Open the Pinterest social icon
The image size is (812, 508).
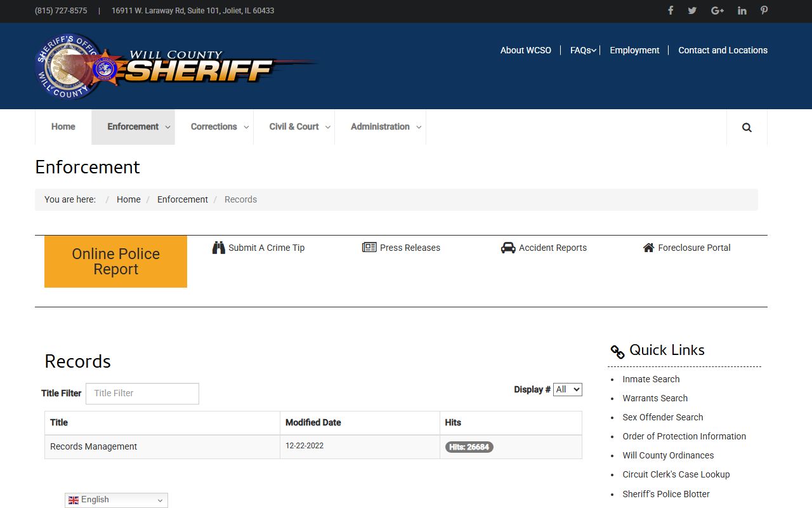764,10
